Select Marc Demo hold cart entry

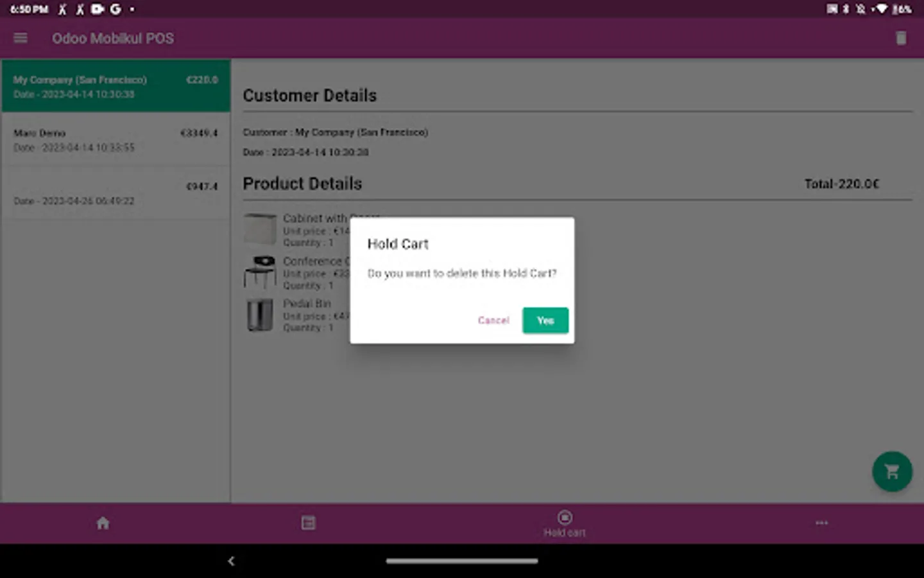[116, 139]
